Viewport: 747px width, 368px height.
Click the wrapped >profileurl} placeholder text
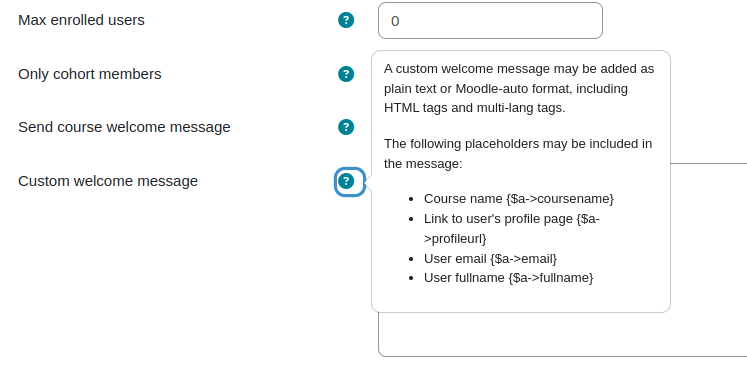455,238
